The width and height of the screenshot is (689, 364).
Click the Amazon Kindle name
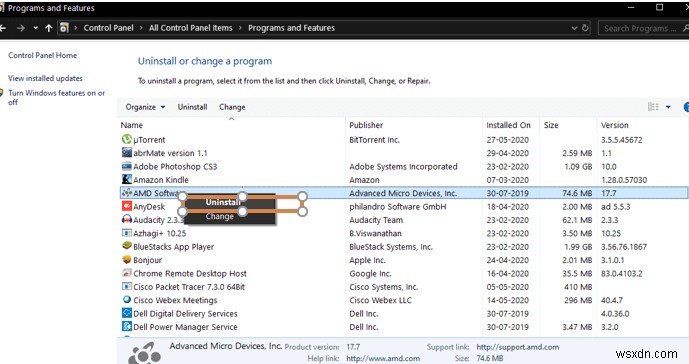pyautogui.click(x=161, y=179)
